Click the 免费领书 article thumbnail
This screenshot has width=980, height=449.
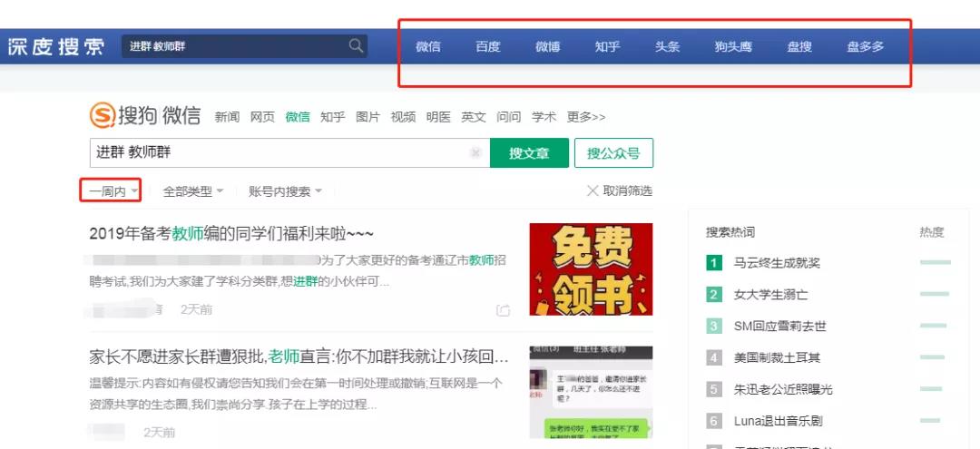point(591,269)
